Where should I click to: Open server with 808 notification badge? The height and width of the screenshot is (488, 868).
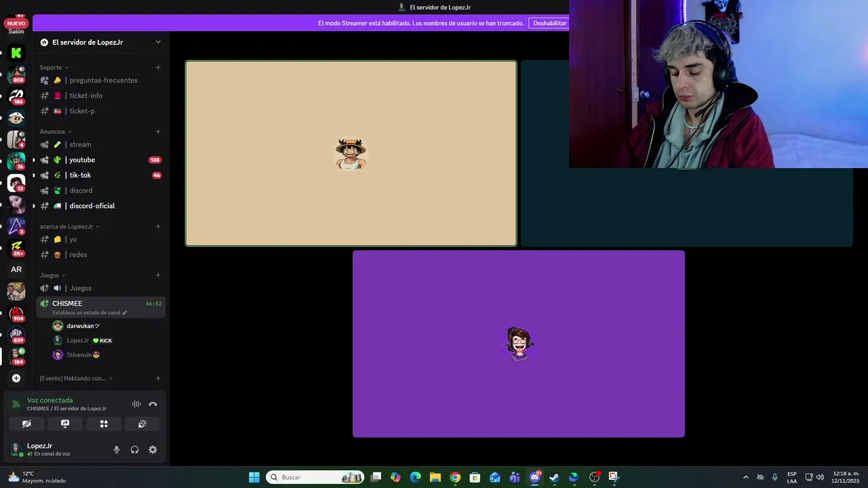point(16,75)
